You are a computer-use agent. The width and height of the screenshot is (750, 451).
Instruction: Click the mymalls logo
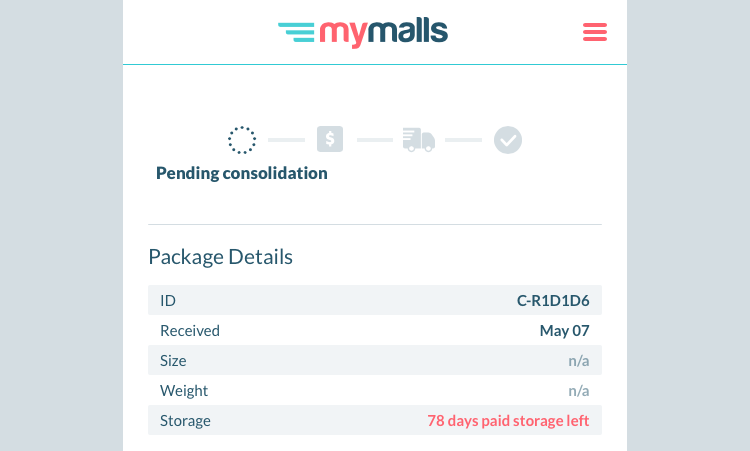point(363,33)
